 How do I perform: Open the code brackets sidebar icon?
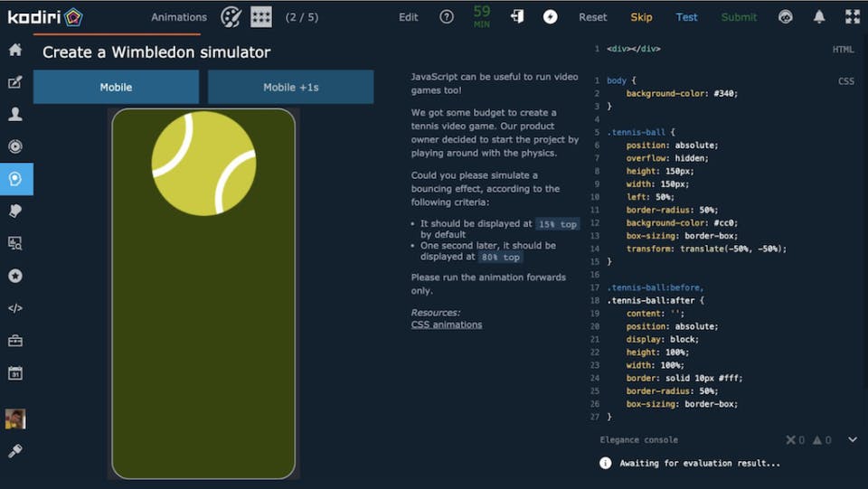15,308
